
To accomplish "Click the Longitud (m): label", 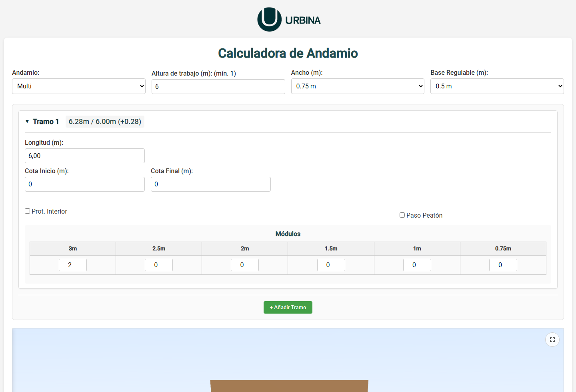I will click(44, 143).
